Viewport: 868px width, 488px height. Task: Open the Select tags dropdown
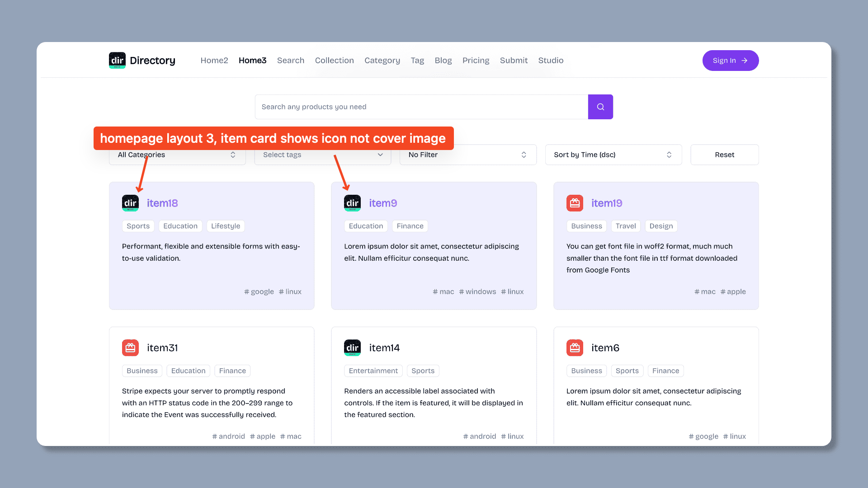tap(322, 155)
